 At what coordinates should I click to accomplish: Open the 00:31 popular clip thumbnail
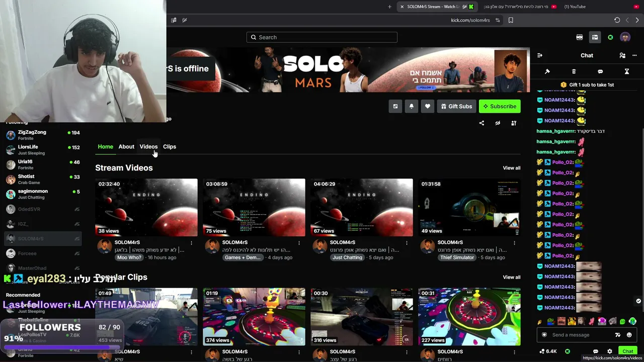[x=469, y=317]
